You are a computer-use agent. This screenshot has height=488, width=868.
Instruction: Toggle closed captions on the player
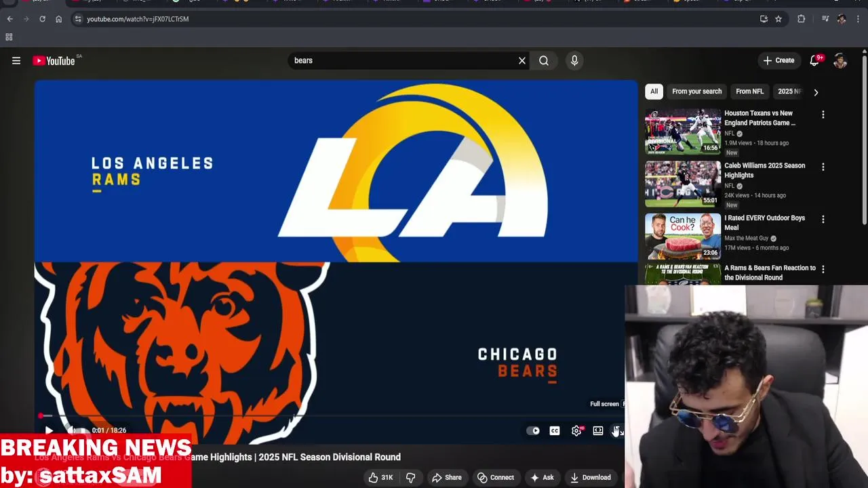555,430
